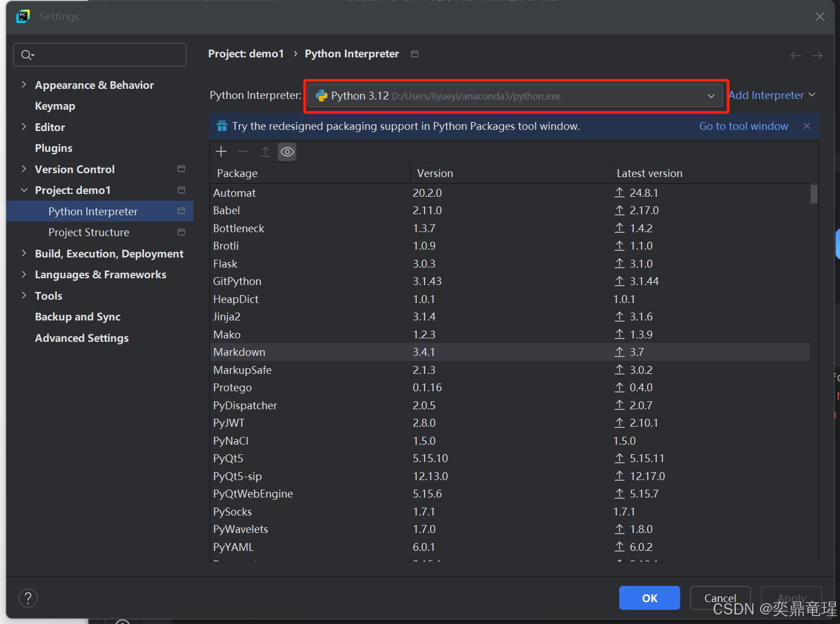Click project-level icon next to Project Structure
This screenshot has height=624, width=840.
click(x=181, y=232)
